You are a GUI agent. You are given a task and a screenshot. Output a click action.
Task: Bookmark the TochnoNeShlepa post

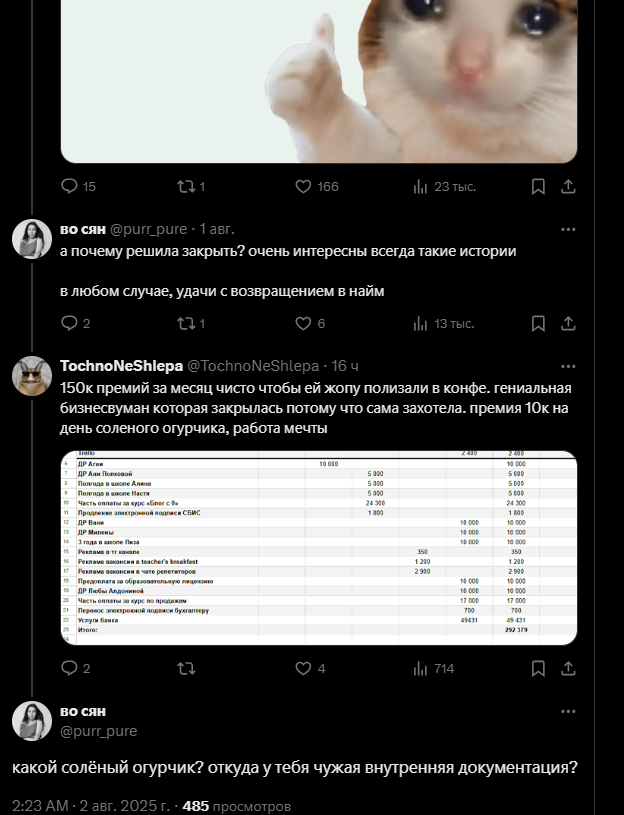[x=538, y=668]
